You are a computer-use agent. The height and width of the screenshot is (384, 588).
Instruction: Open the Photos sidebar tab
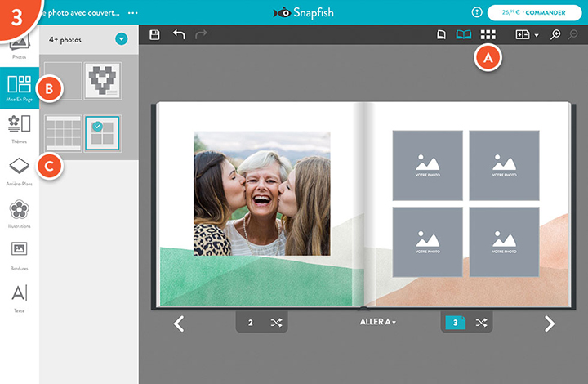pos(19,48)
